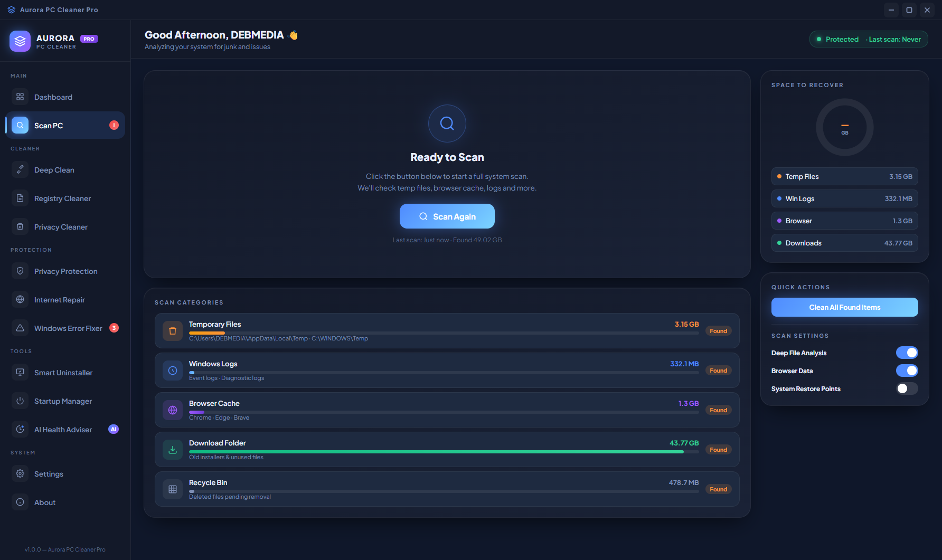Click the Temporary Files progress bar

coord(444,333)
